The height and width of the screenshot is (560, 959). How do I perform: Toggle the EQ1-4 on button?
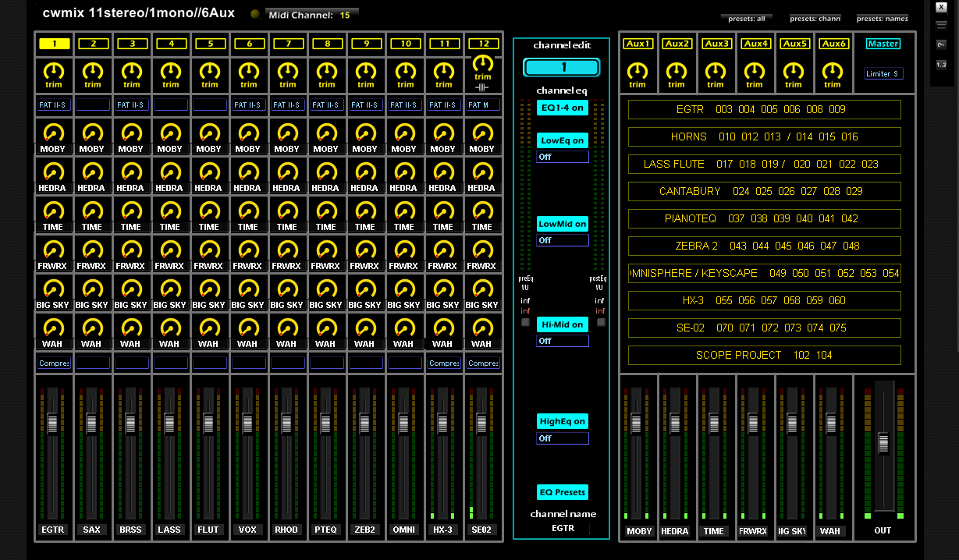(x=562, y=108)
